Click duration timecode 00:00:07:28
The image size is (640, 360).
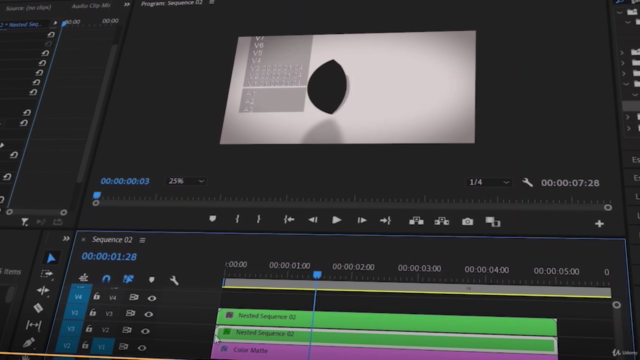[570, 183]
